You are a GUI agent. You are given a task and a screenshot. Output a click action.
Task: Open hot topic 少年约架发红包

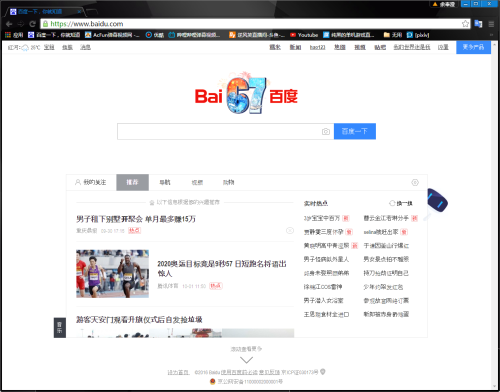pyautogui.click(x=383, y=287)
